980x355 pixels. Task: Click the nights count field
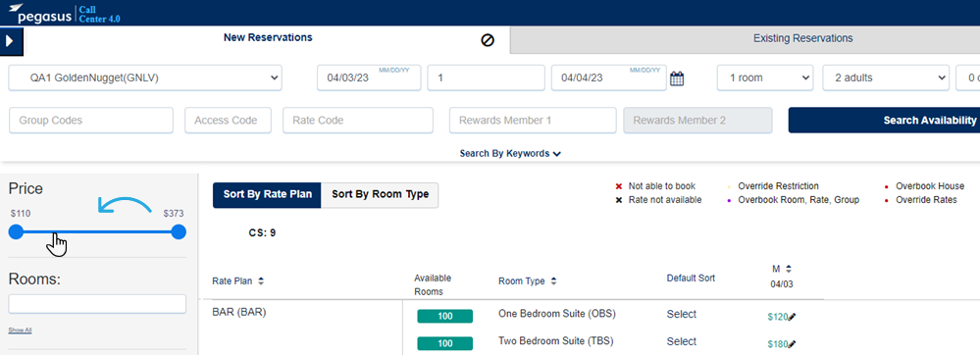[486, 78]
